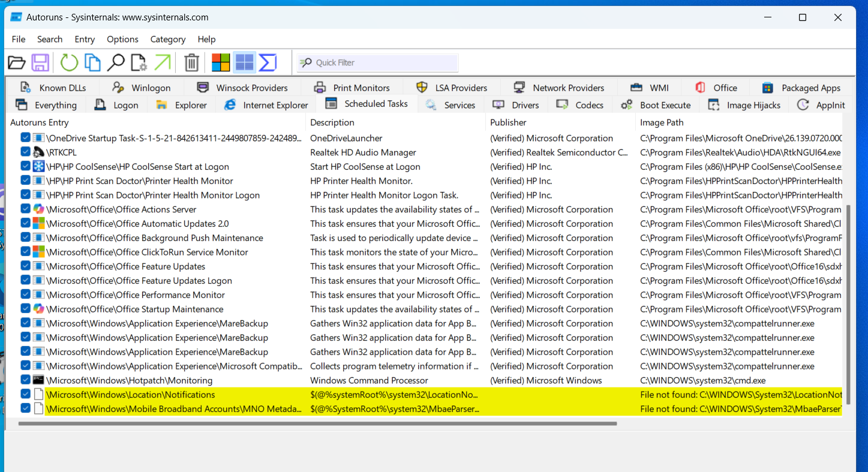This screenshot has height=472, width=868.
Task: Sort by the Publisher column header
Action: [561, 122]
